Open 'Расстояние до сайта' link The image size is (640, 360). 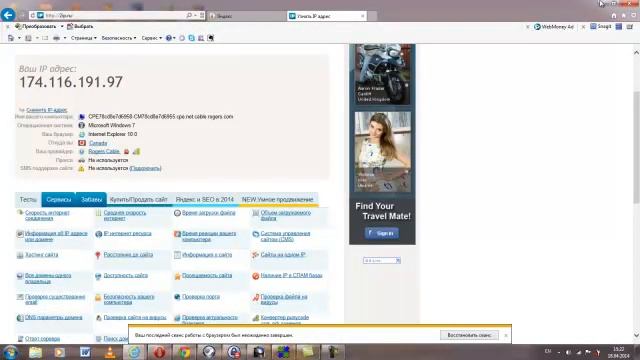128,255
